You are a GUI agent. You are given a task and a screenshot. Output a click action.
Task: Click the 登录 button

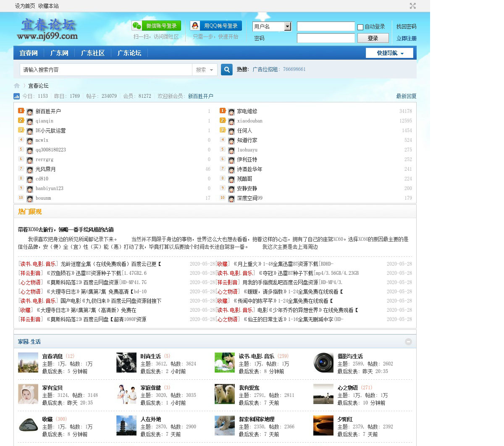(373, 38)
